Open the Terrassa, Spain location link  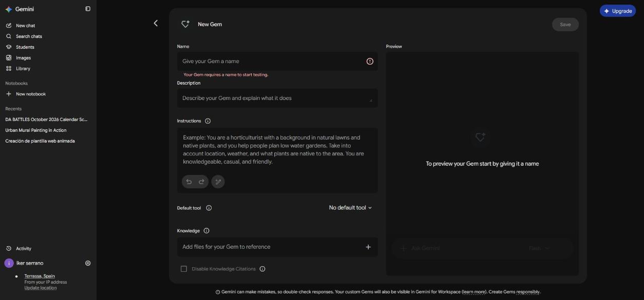tap(40, 276)
